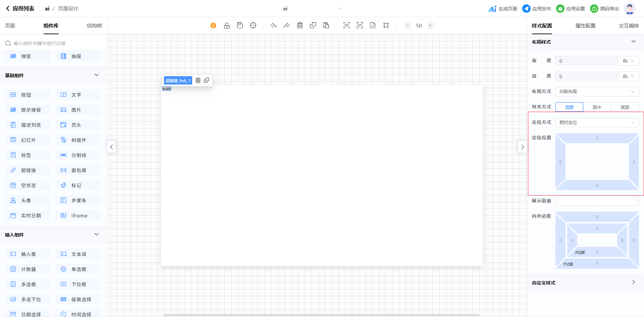Viewport: 644px width, 317px height.
Task: Switch to the 属性配置 tab
Action: tap(585, 26)
